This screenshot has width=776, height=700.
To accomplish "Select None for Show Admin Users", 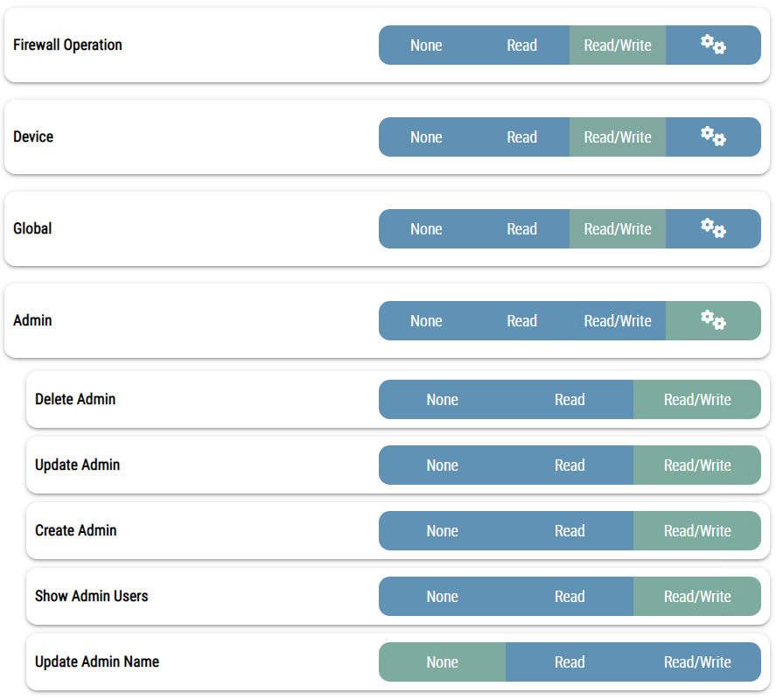I will click(442, 597).
